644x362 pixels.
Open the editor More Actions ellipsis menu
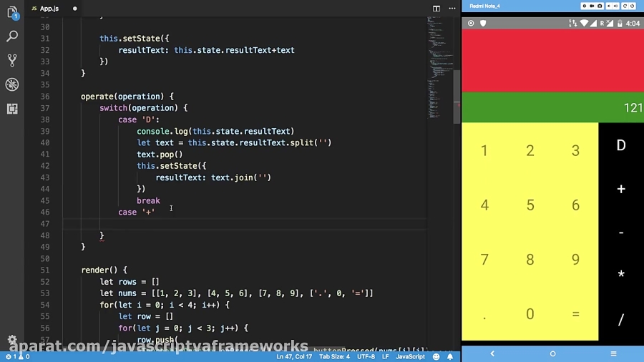[x=452, y=8]
